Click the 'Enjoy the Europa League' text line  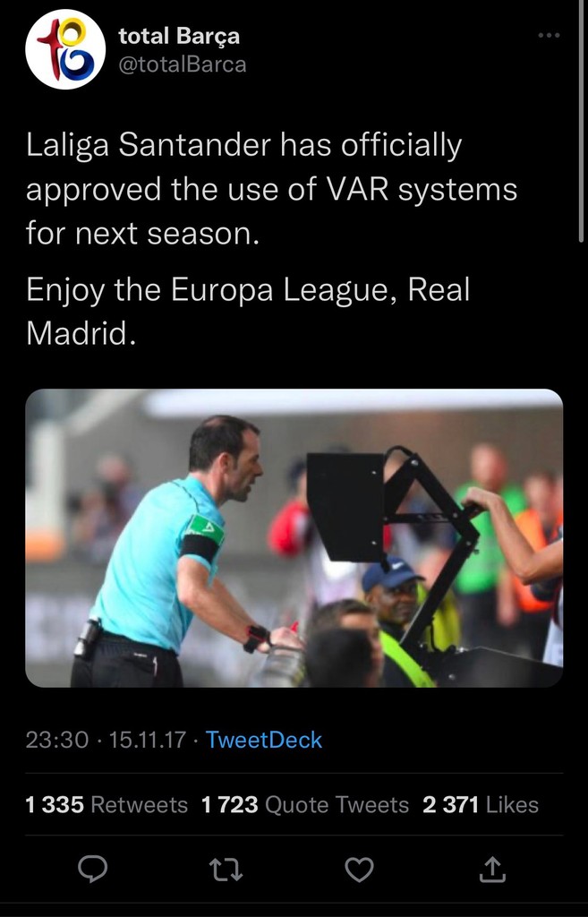click(x=248, y=289)
